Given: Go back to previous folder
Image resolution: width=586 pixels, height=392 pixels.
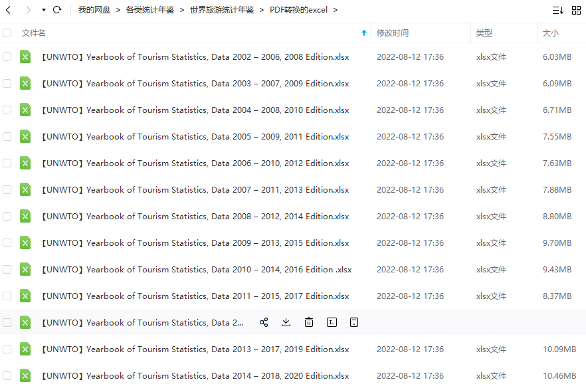Looking at the screenshot, I should click(8, 10).
